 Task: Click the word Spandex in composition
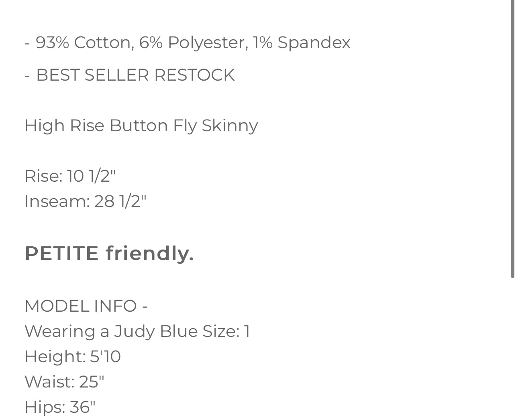(x=314, y=43)
